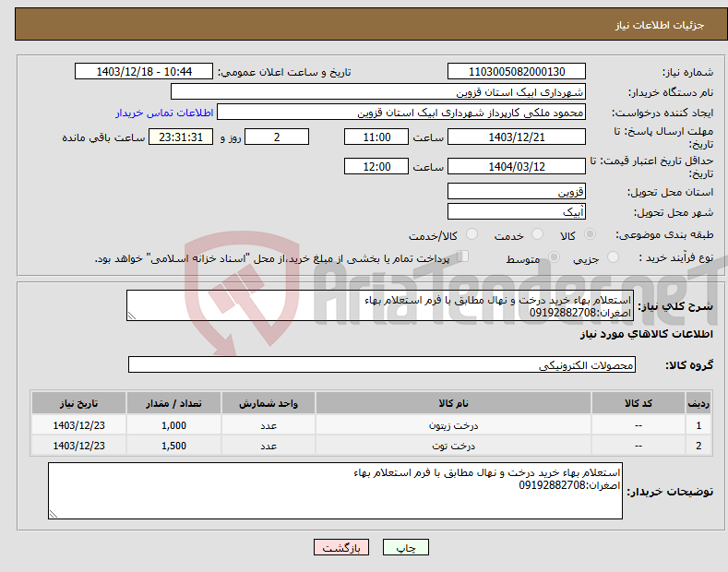Toggle the اسناد خزانه اسلامی payment checkbox
The image size is (728, 572).
[462, 256]
